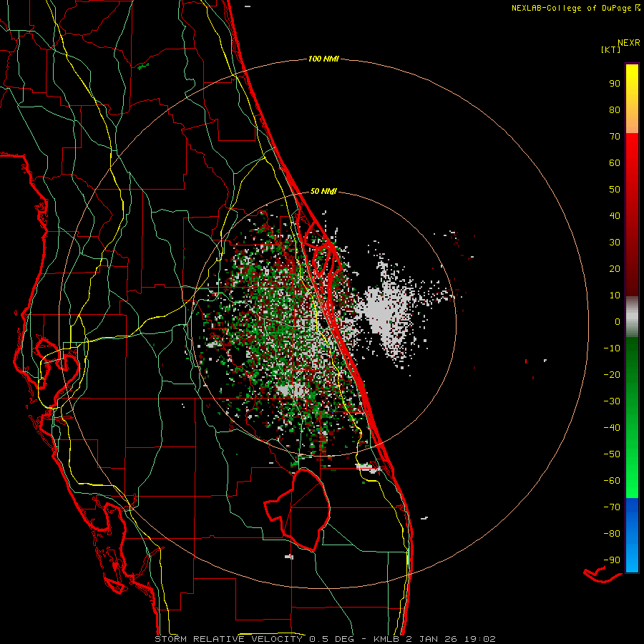Click the 100 NMI range ring label
This screenshot has height=644, width=644.
click(x=323, y=59)
